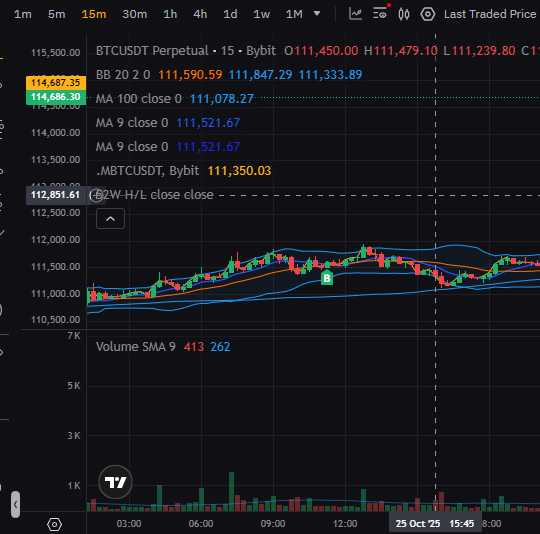
Task: Click the 114,687.35 orange price label
Action: [x=55, y=83]
